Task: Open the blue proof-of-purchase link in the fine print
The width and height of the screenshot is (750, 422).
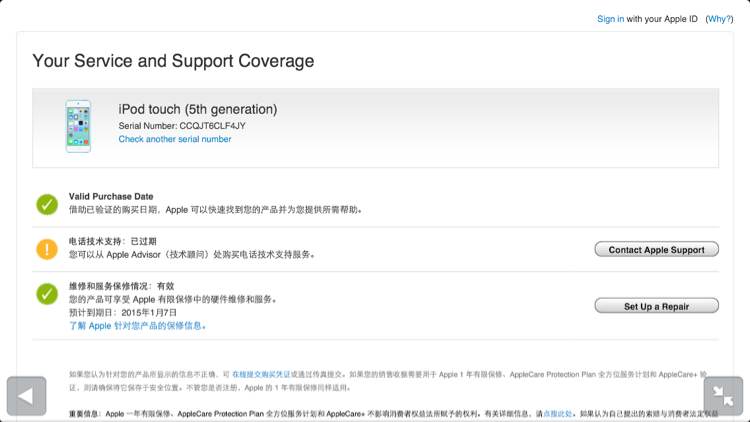Action: coord(261,374)
